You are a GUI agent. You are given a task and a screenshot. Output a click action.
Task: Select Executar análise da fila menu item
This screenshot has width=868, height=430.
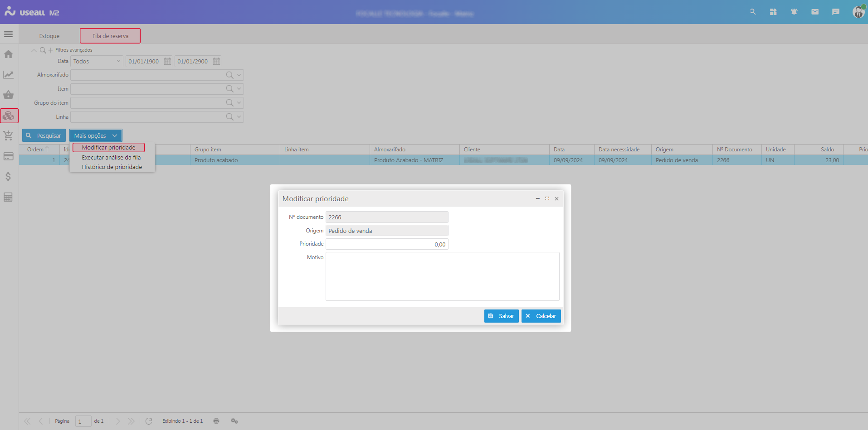click(x=111, y=158)
